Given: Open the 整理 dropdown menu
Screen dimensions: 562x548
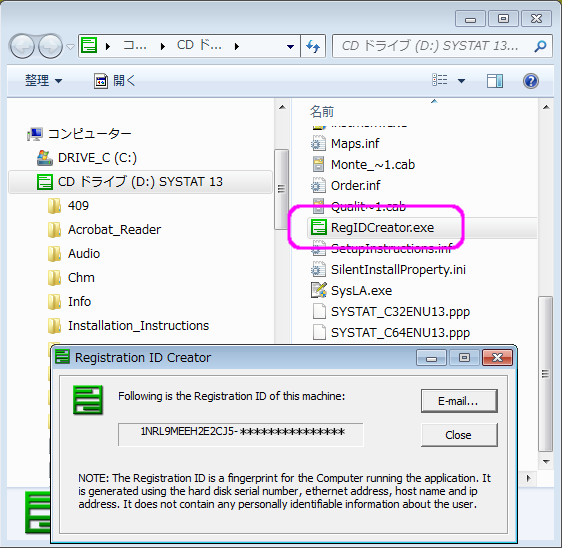Looking at the screenshot, I should (x=43, y=81).
